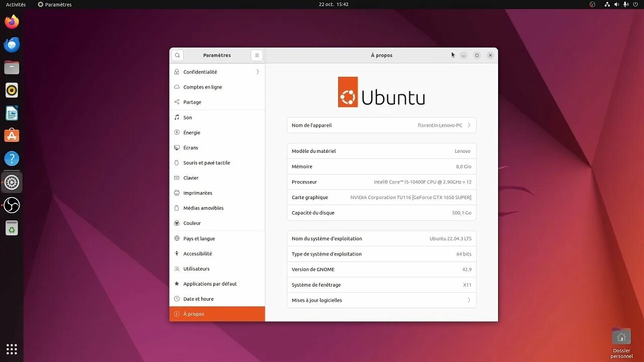Maximize the Paramètres window

[x=477, y=55]
